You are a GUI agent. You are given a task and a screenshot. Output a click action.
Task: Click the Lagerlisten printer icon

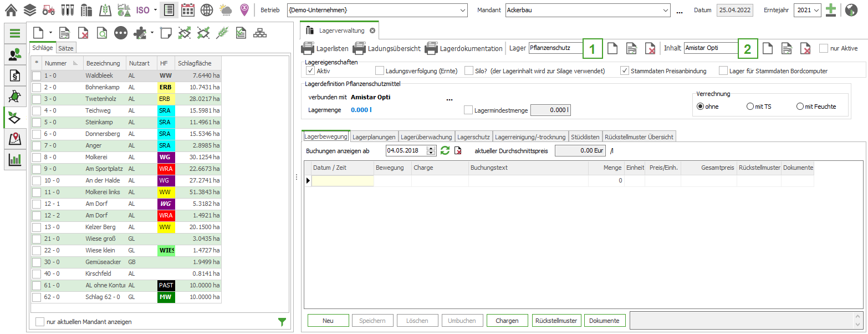pos(308,49)
